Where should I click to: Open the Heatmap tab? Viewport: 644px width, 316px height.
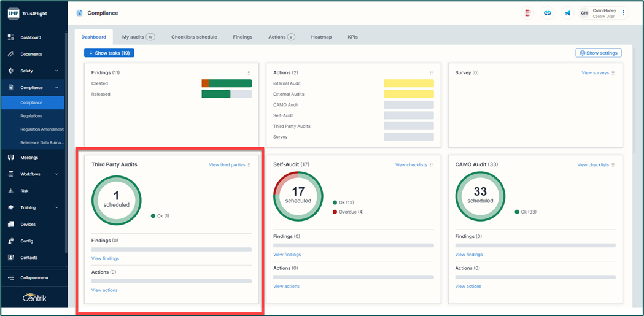321,37
